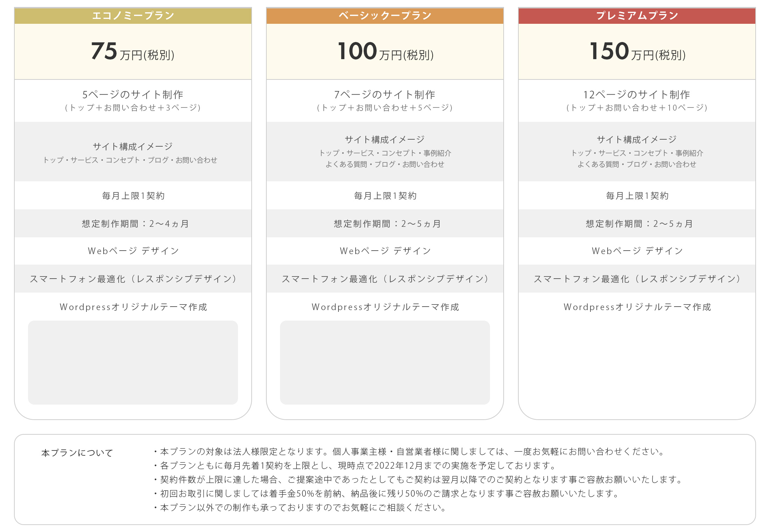Click the gray placeholder box in Basic plan
770x532 pixels.
pos(385,363)
